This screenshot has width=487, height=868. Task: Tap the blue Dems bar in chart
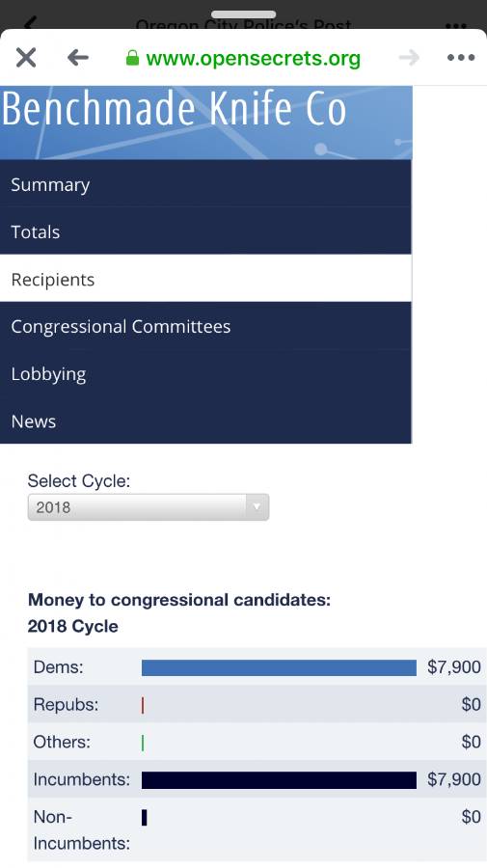tap(279, 667)
